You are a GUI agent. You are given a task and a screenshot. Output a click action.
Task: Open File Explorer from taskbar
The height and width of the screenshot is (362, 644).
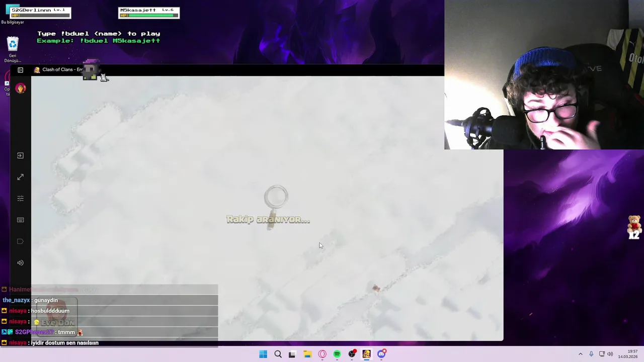tap(307, 354)
